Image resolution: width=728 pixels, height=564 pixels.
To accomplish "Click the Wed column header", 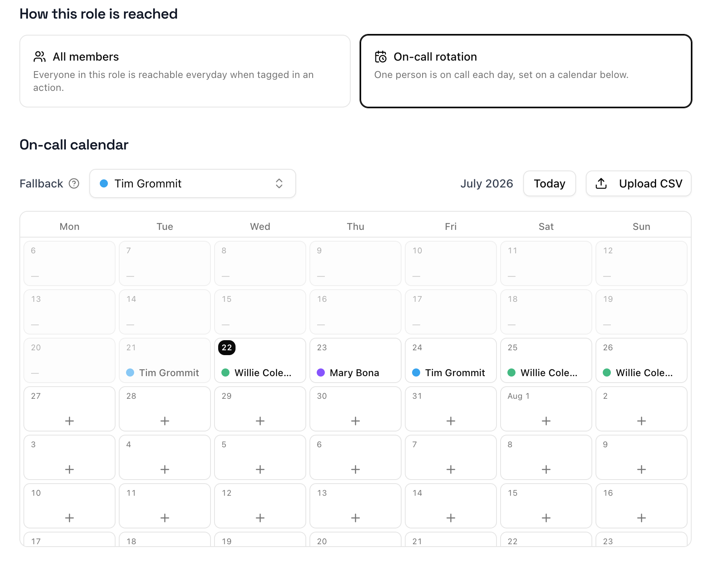I will (x=260, y=227).
